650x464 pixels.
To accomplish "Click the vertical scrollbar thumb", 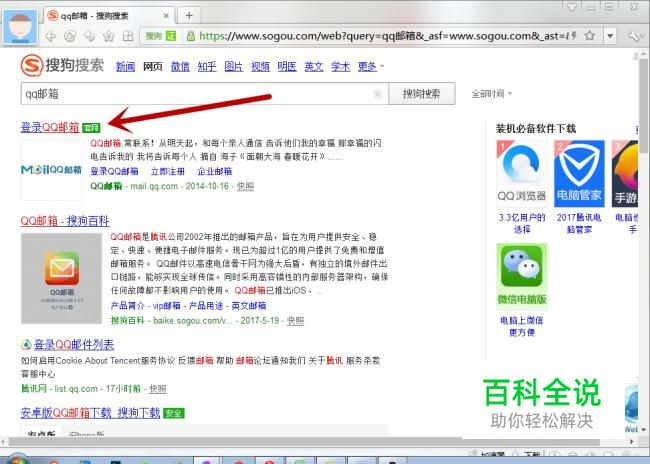I will pyautogui.click(x=645, y=106).
